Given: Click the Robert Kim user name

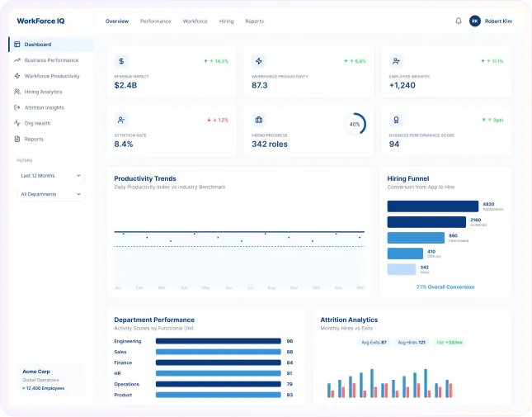Looking at the screenshot, I should pos(498,21).
